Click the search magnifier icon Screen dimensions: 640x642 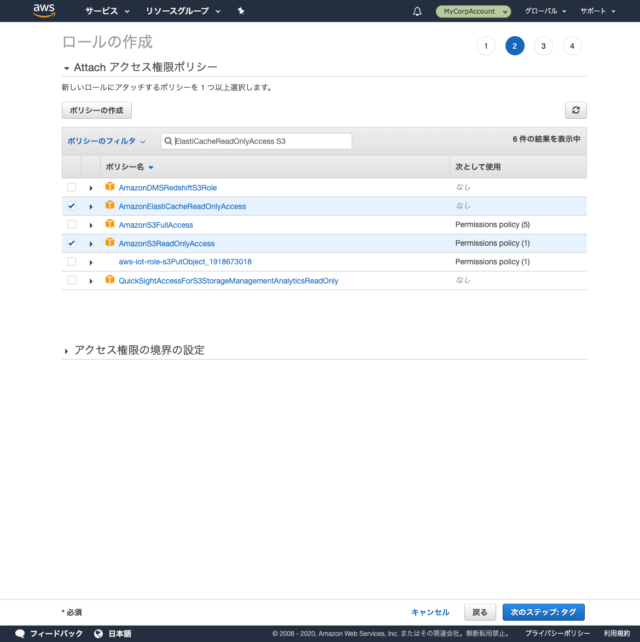point(168,141)
